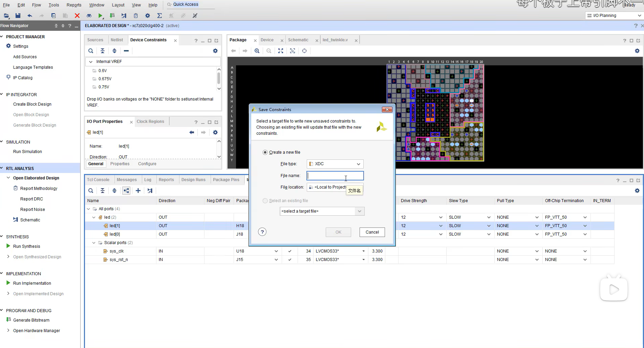
Task: Switch to the Schematic tab
Action: tap(298, 40)
